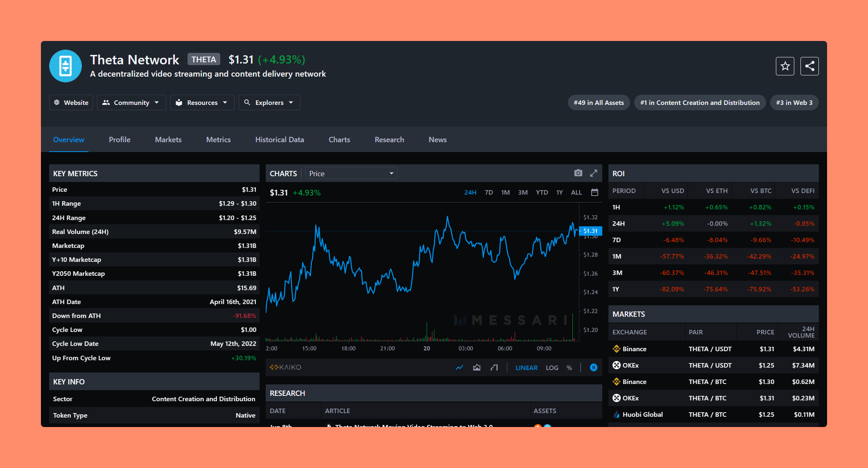Click the EXCHANGE column header
This screenshot has width=868, height=468.
(630, 332)
